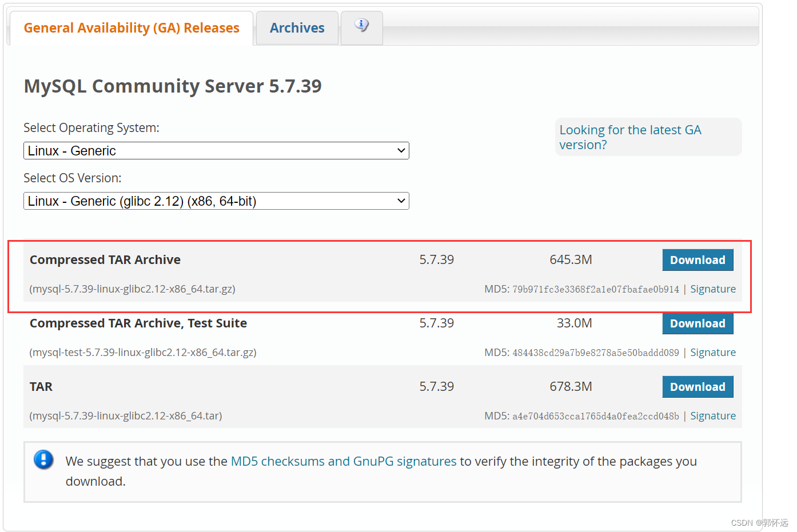
Task: Click MD5 hash 484438cd29a7b9e8278a5e50baddd089
Action: click(596, 353)
